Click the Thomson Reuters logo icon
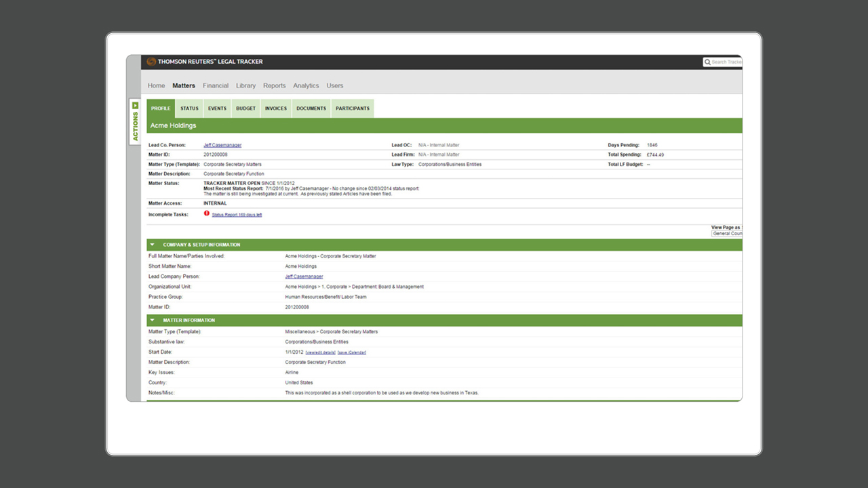The width and height of the screenshot is (868, 488). [x=151, y=62]
